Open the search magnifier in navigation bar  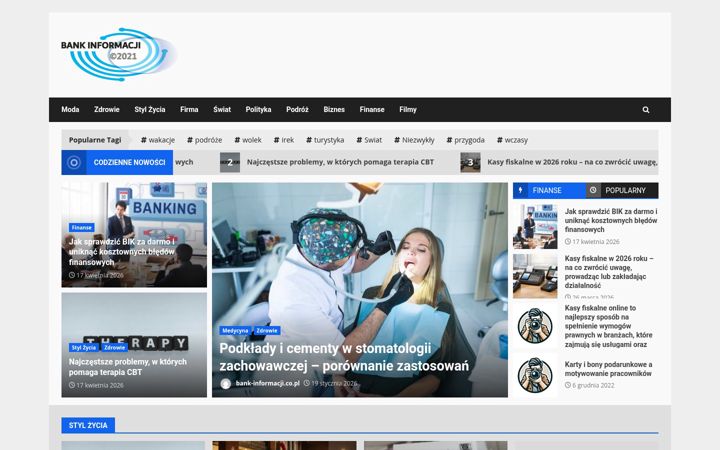[646, 110]
